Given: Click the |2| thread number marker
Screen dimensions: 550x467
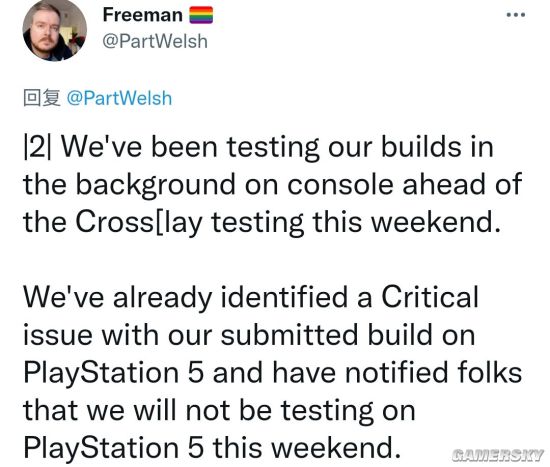Looking at the screenshot, I should 37,147.
